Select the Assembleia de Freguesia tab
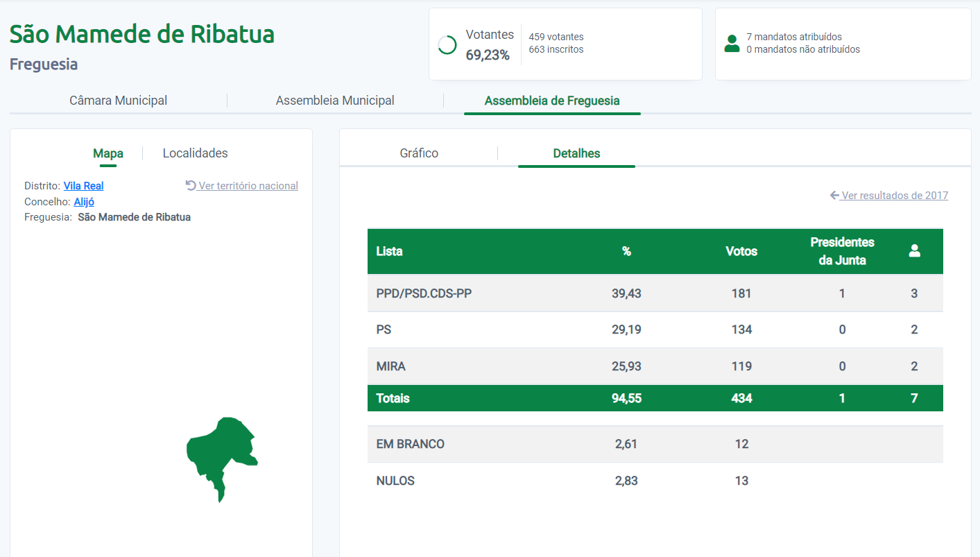The width and height of the screenshot is (980, 557). (x=552, y=101)
